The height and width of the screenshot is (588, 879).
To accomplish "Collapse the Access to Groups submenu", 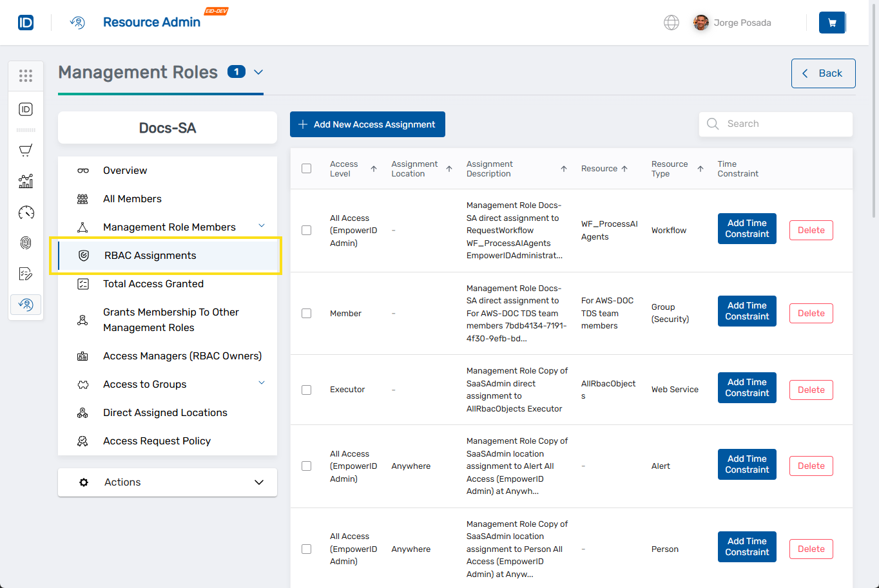I will (x=262, y=382).
